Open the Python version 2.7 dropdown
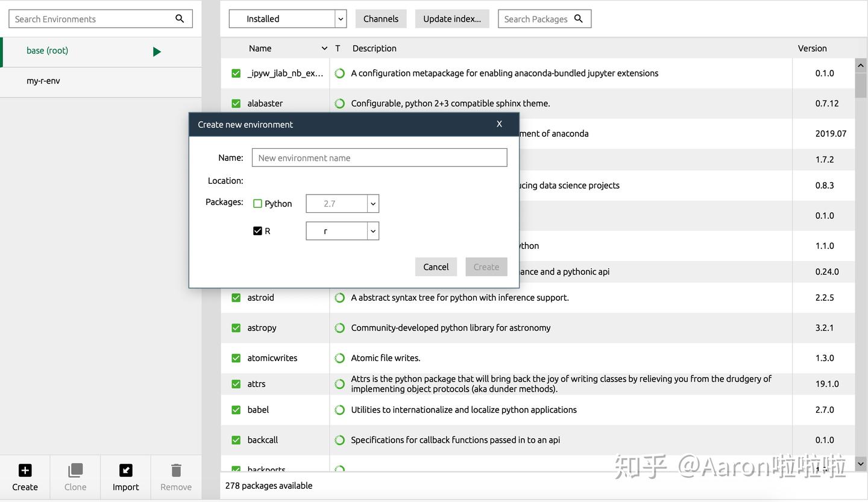This screenshot has width=868, height=502. coord(373,204)
